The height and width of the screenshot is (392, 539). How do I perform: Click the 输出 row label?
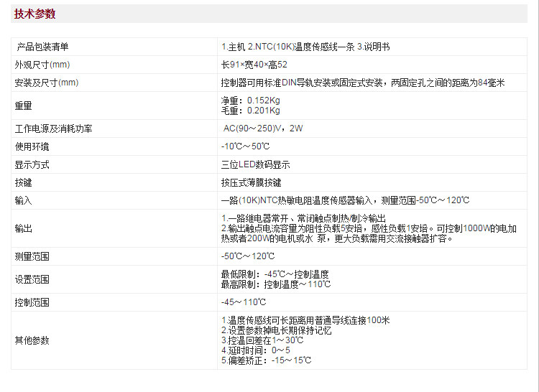(x=24, y=228)
